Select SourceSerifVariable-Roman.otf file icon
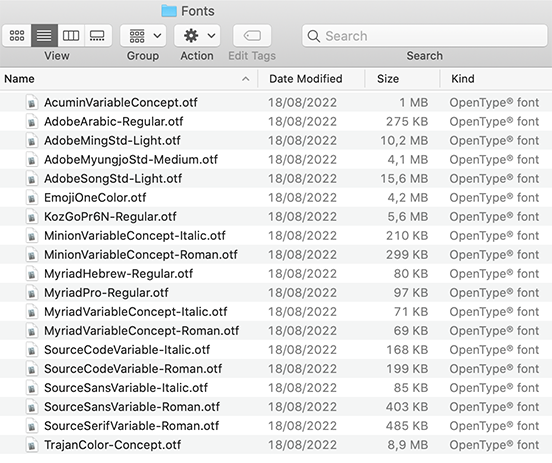This screenshot has height=463, width=552. click(32, 426)
